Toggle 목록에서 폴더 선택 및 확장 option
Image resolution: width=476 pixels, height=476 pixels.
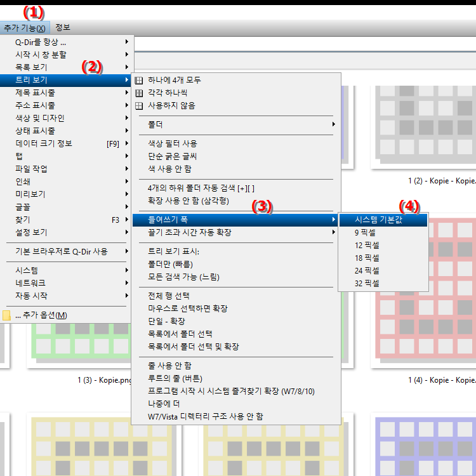[x=236, y=347]
